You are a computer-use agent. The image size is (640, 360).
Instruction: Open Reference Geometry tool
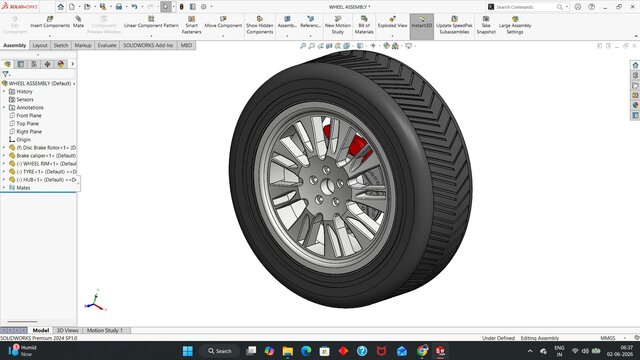310,22
